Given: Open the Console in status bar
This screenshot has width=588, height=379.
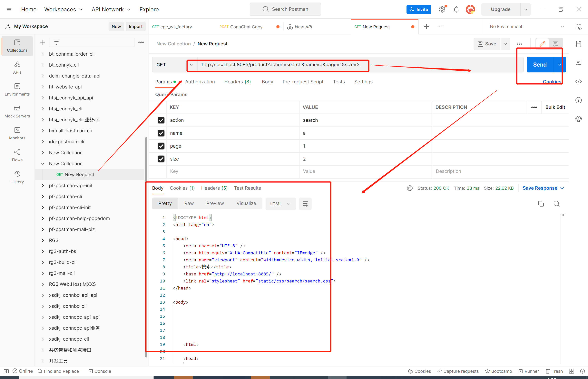Looking at the screenshot, I should 100,371.
